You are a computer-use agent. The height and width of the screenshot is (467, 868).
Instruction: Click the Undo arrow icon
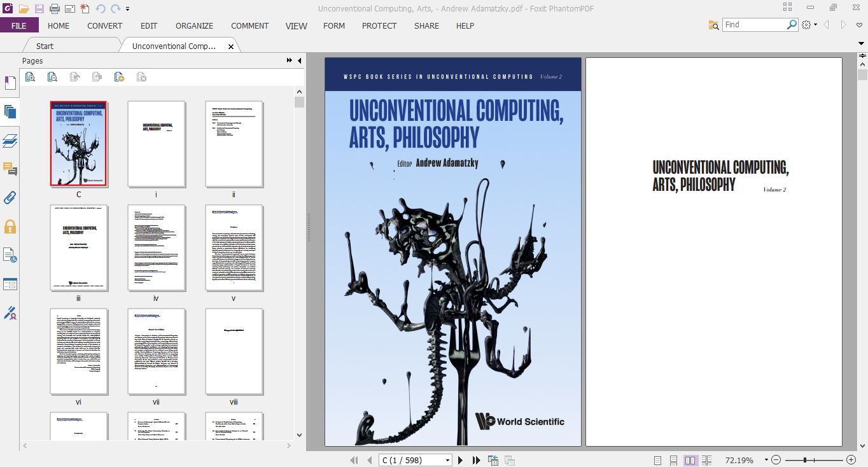101,9
